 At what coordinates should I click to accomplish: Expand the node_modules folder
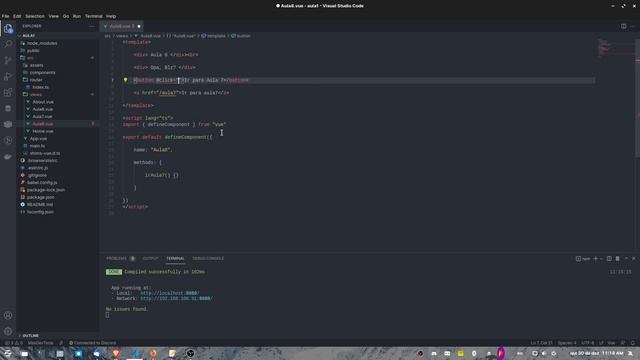click(x=57, y=43)
